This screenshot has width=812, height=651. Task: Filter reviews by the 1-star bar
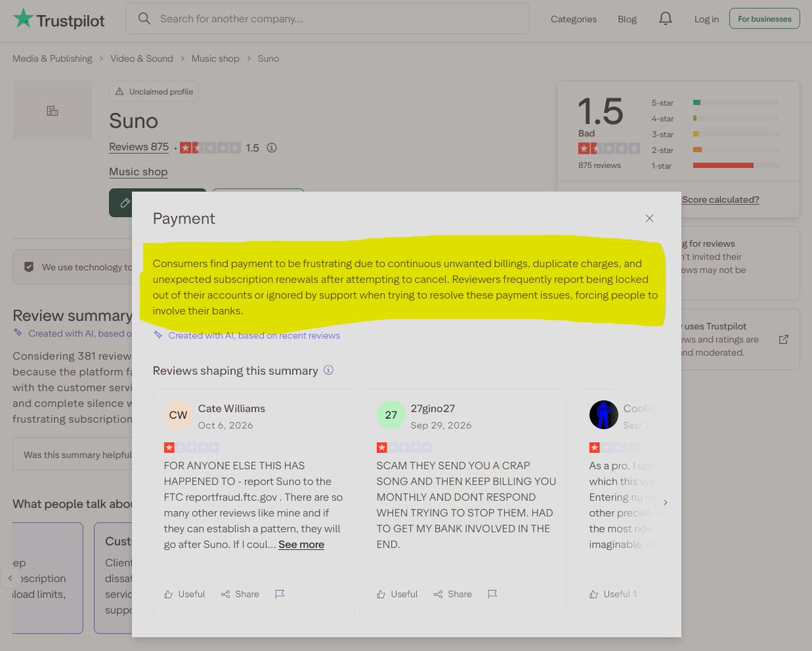click(x=735, y=165)
